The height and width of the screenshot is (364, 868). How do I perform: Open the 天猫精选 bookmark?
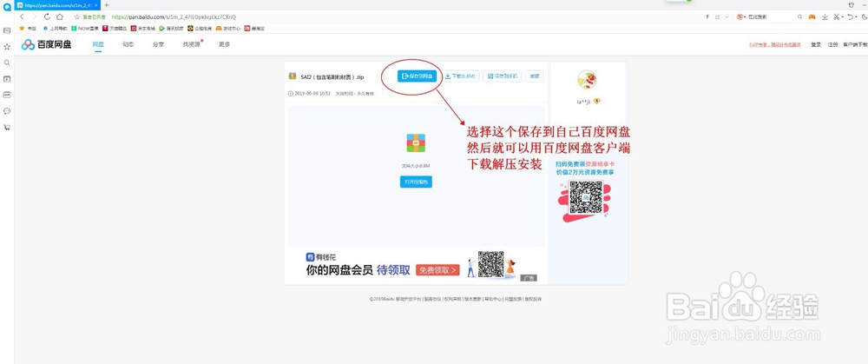coord(115,29)
